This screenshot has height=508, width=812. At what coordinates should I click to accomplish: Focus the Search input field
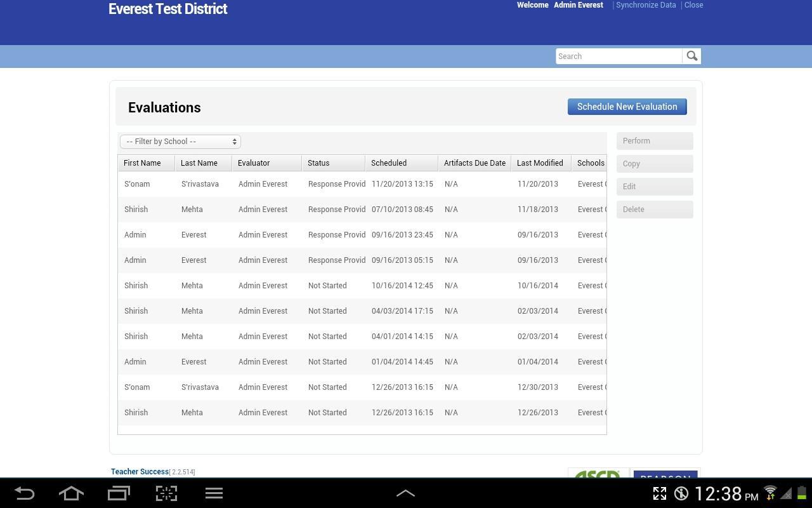pyautogui.click(x=619, y=57)
